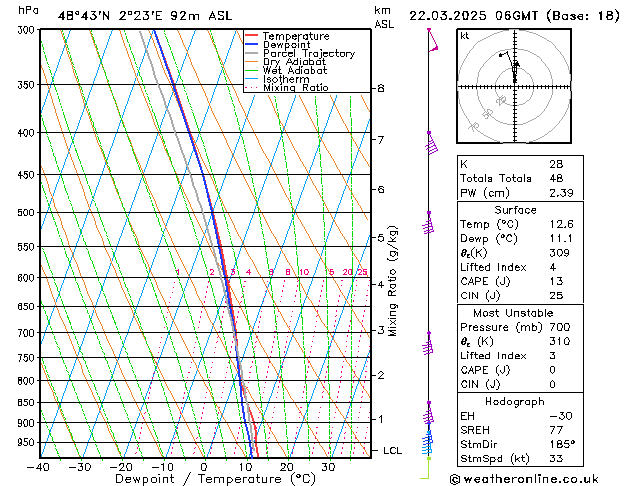Click the blue wind barb near 950 hPa
Viewport: 629px width, 486px height.
point(428,442)
